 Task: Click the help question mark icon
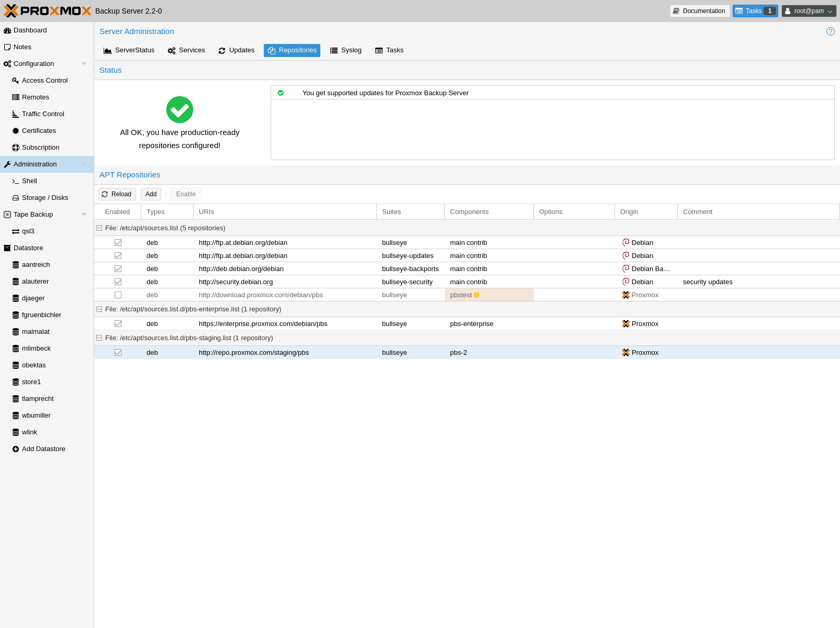(830, 31)
